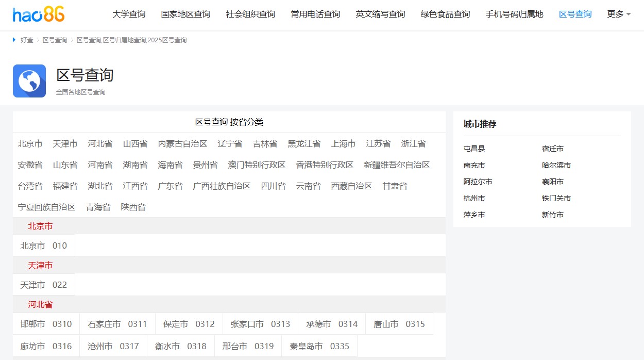Open the 大学查询 nav item
This screenshot has height=360, width=644.
129,14
